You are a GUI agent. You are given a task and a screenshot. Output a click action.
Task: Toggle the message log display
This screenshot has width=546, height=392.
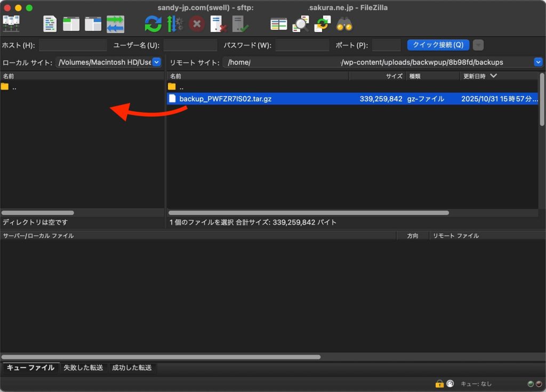tap(50, 24)
